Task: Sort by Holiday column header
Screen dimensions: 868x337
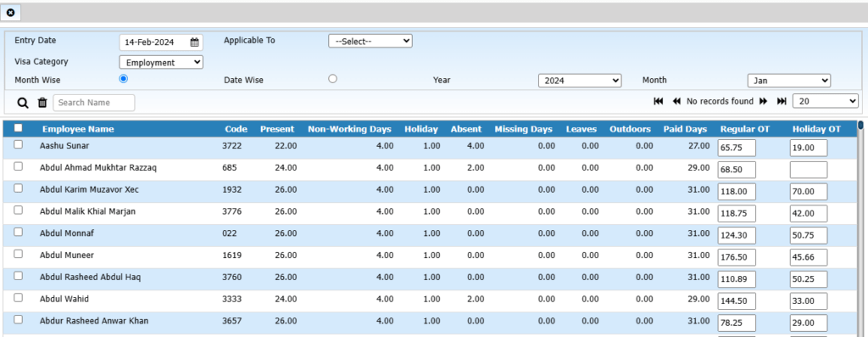Action: tap(420, 129)
